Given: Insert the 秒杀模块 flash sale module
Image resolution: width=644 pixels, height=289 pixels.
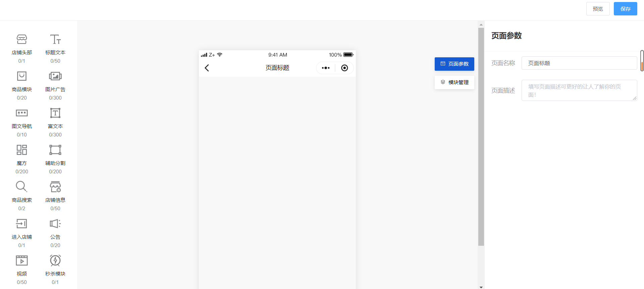Looking at the screenshot, I should coord(55,269).
